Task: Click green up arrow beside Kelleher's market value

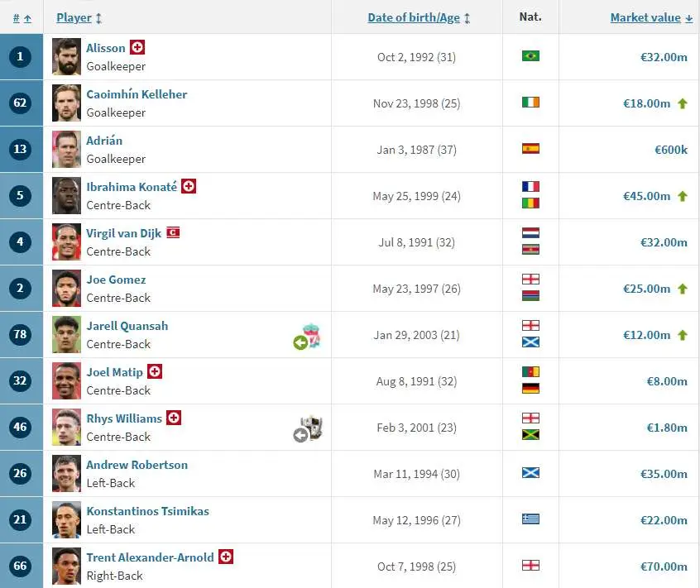Action: (x=682, y=103)
